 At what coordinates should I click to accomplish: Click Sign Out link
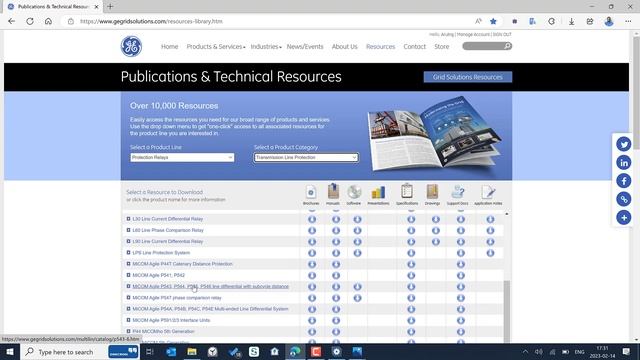coord(502,35)
